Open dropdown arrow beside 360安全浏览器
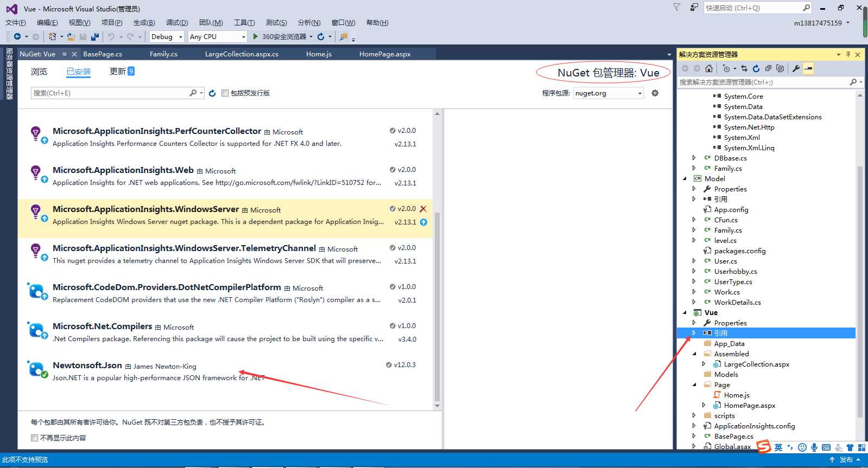868x468 pixels. (x=311, y=37)
